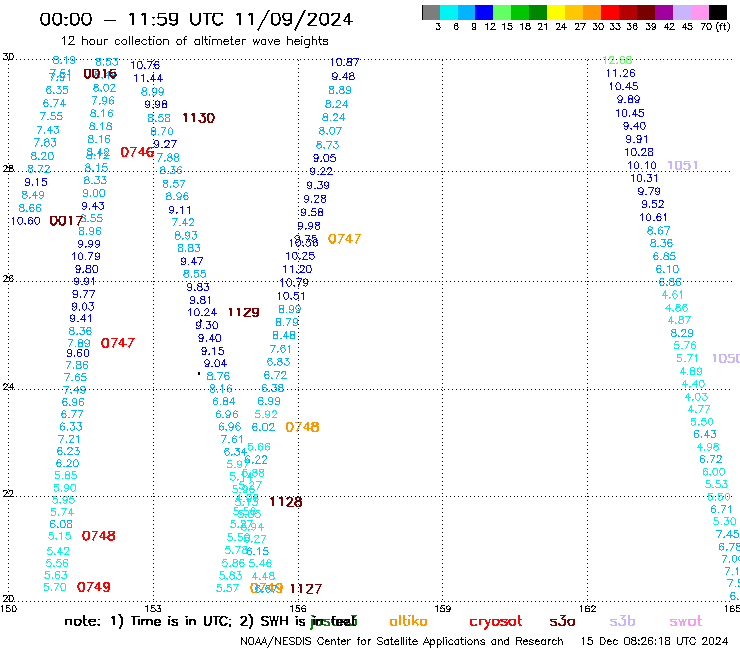Click the '10.76' wave height value
740x650 pixels.
point(145,65)
